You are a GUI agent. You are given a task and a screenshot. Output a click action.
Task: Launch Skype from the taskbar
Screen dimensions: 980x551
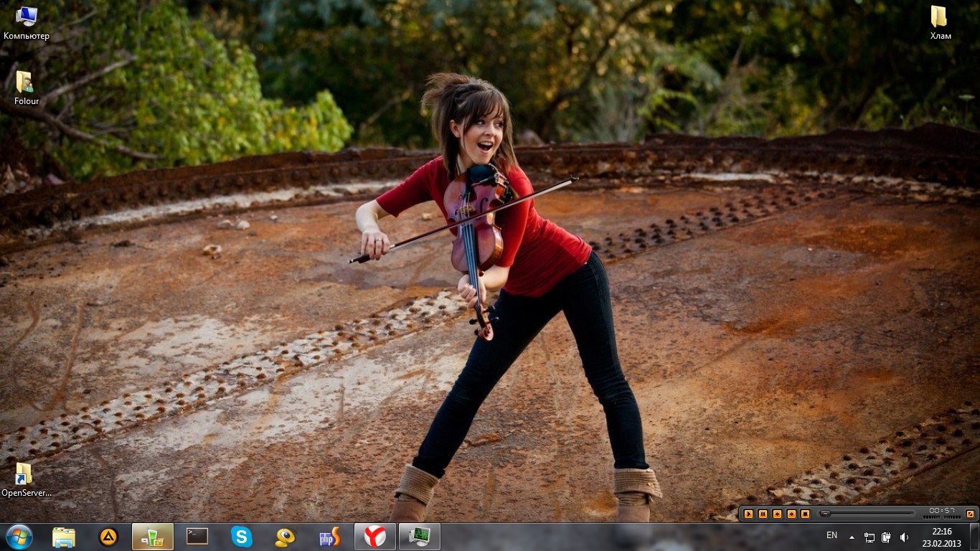(x=242, y=537)
